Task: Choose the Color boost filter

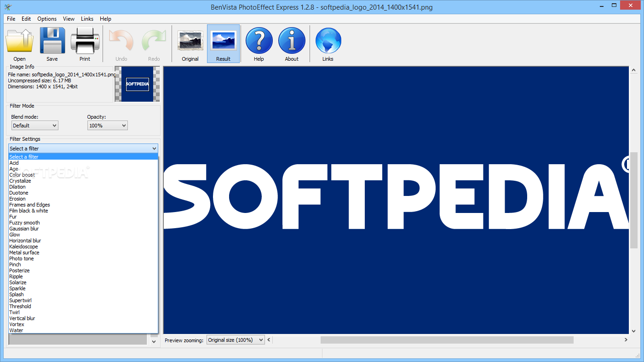Action: pyautogui.click(x=83, y=175)
